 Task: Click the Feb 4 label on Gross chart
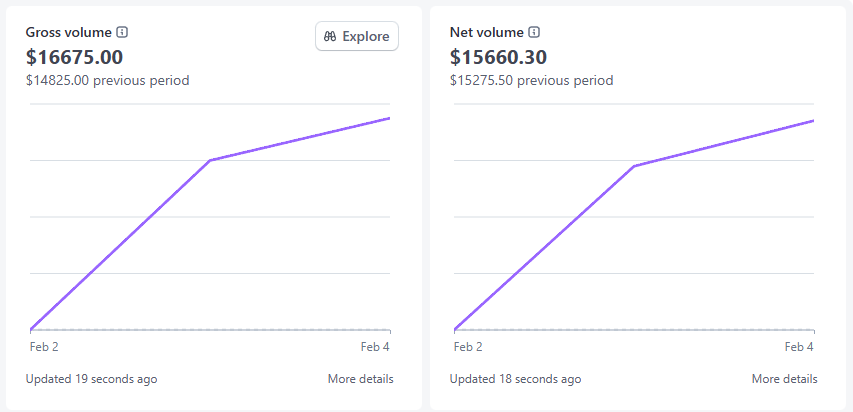click(x=375, y=347)
